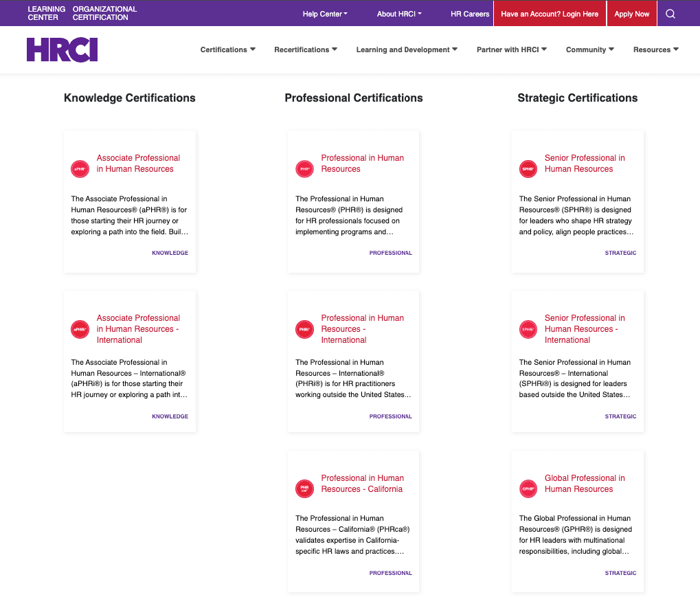Click the PHRi card description text
The width and height of the screenshot is (700, 608).
(x=353, y=378)
